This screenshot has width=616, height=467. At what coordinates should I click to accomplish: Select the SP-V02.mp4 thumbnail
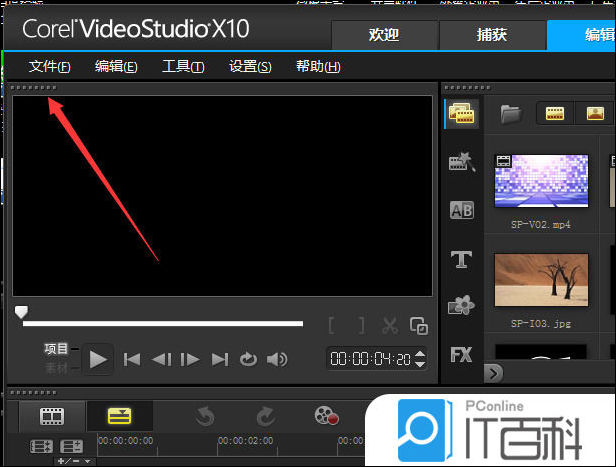(541, 181)
